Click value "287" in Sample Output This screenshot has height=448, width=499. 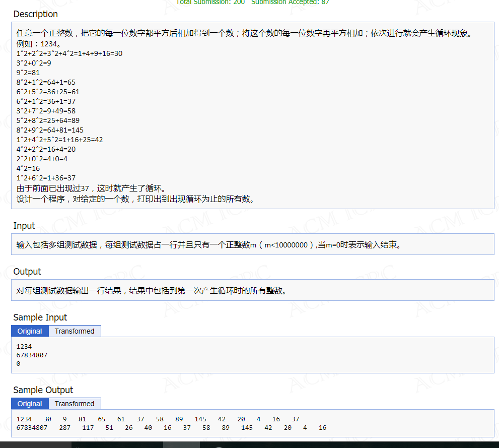click(x=65, y=428)
